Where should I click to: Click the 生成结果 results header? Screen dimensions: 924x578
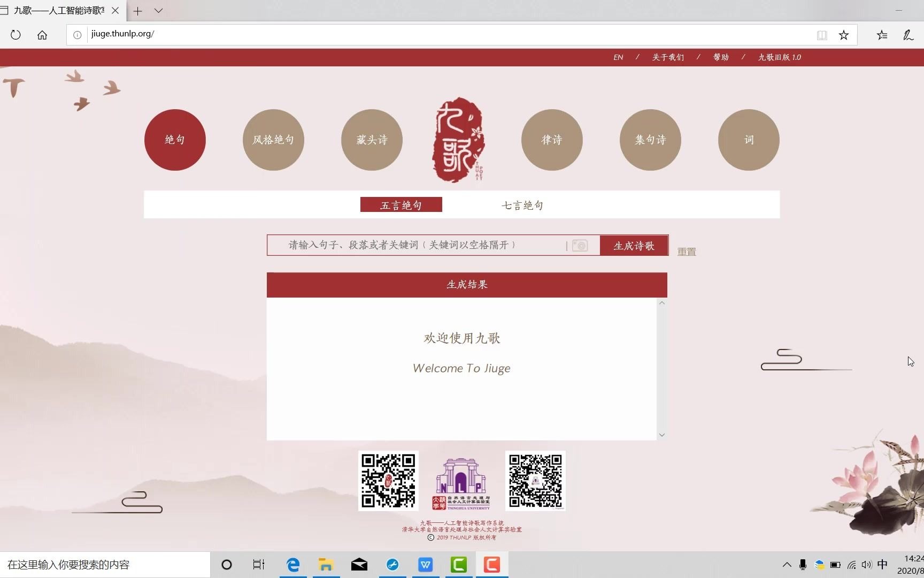pyautogui.click(x=467, y=285)
